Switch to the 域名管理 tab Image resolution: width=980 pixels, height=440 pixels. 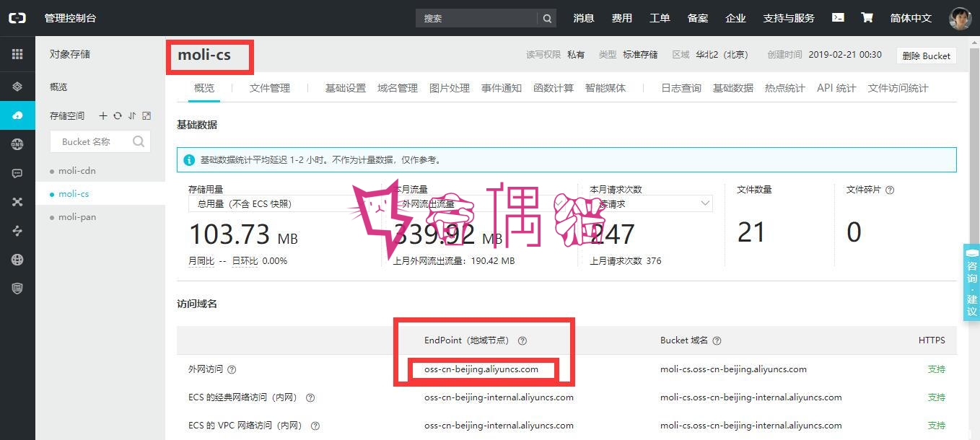(398, 88)
